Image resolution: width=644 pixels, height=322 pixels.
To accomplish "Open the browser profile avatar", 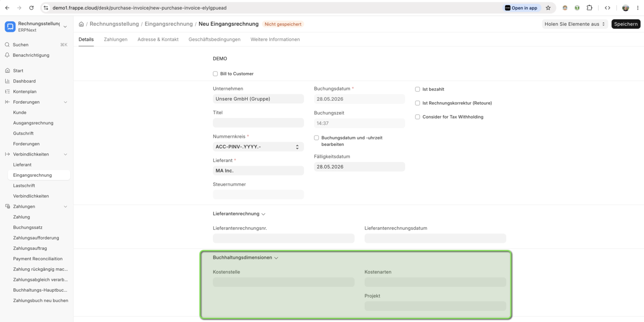I will click(626, 8).
